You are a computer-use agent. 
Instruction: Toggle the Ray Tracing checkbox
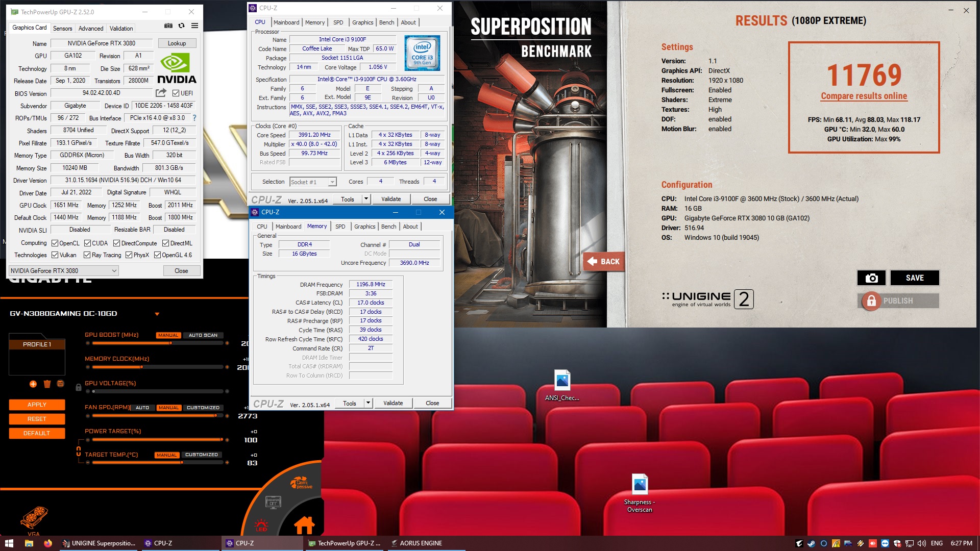point(87,255)
